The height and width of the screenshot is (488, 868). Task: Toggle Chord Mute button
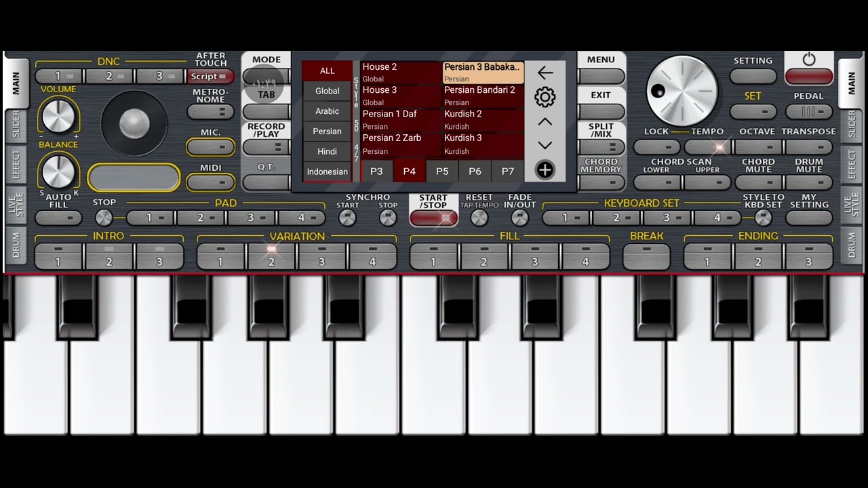pos(758,182)
